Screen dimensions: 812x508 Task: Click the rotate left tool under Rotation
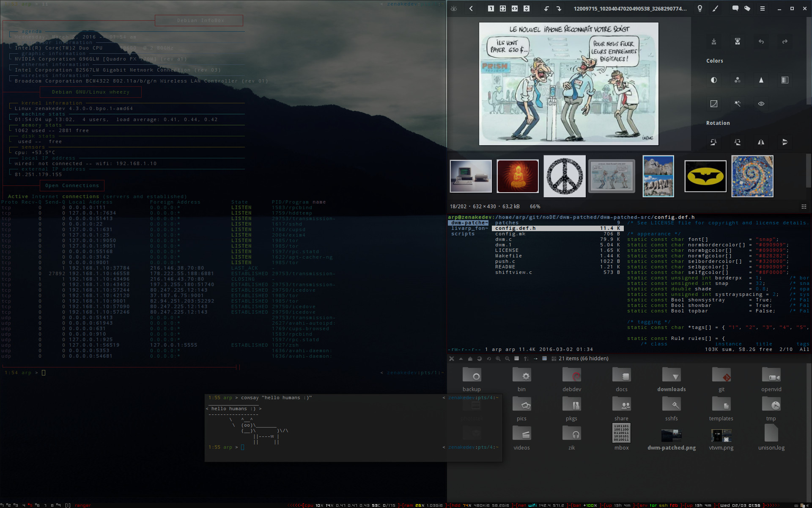point(714,142)
